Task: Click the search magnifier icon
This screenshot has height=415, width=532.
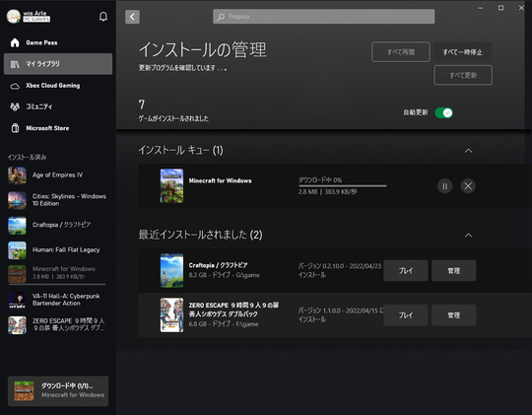Action: click(221, 17)
